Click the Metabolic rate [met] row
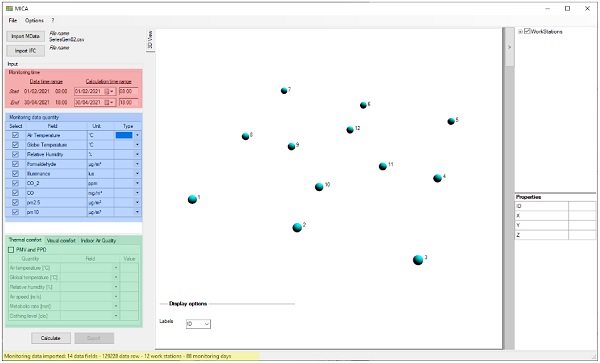 coord(73,306)
